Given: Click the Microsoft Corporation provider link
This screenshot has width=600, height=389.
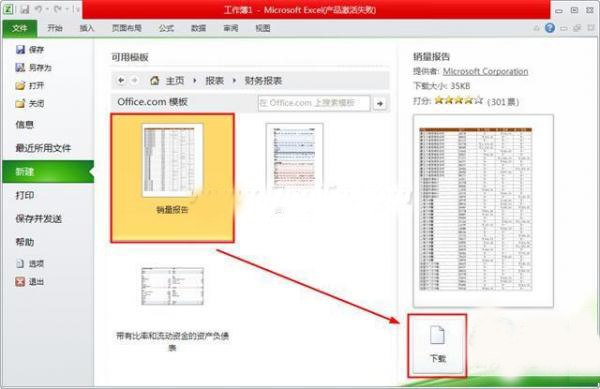Looking at the screenshot, I should coord(485,72).
